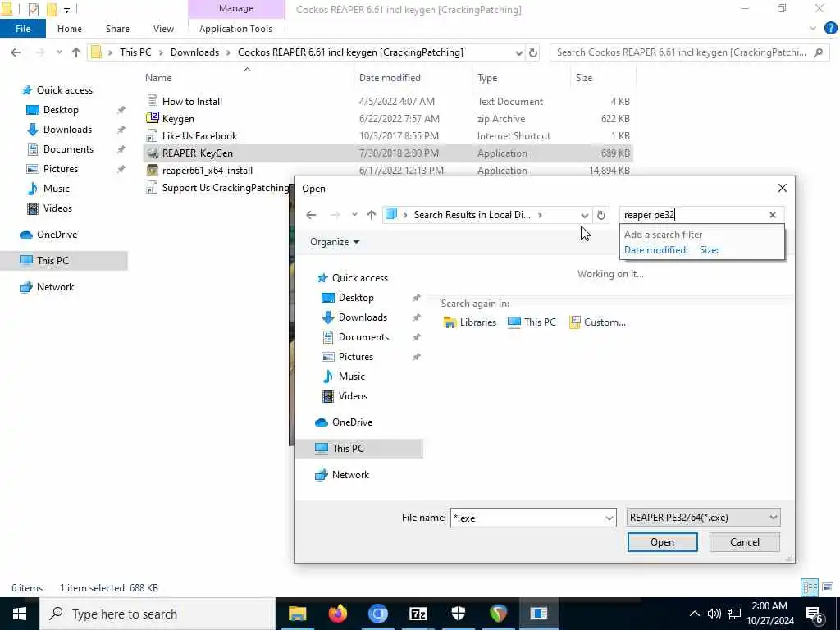Go up one level in Open dialog
The image size is (840, 630).
(x=372, y=215)
